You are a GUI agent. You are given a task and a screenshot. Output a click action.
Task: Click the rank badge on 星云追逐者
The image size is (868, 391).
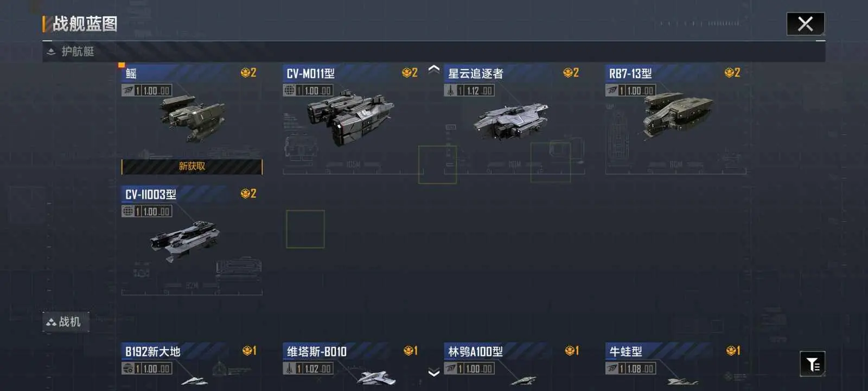pyautogui.click(x=571, y=73)
